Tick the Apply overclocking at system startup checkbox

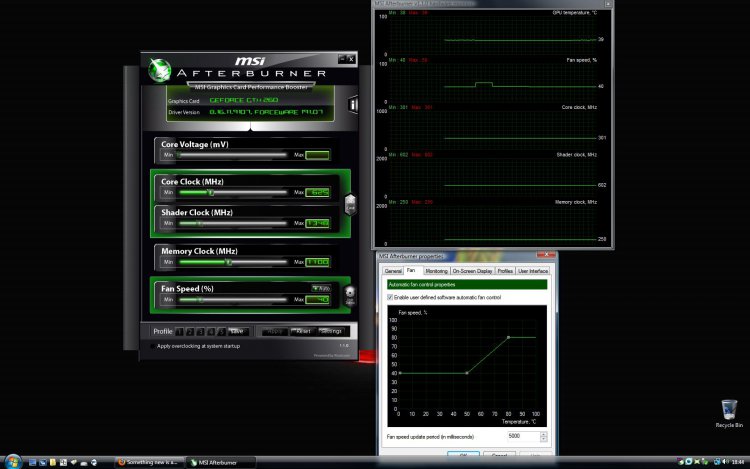click(x=153, y=346)
